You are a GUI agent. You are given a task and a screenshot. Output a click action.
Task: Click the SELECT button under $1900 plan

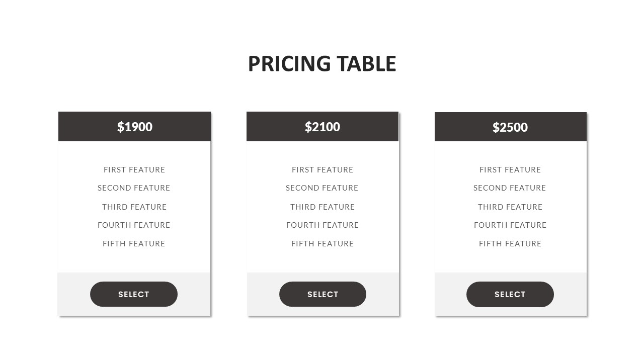(x=134, y=294)
